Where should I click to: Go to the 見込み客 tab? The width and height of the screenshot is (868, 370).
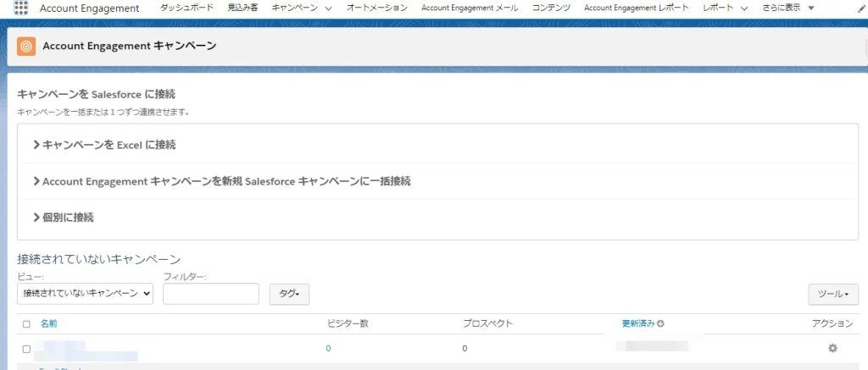pos(242,8)
